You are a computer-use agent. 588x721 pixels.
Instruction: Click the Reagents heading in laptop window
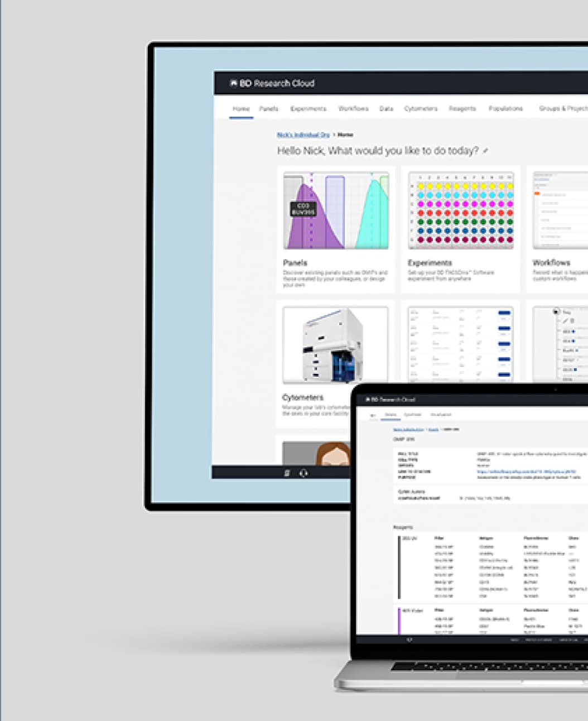(403, 527)
